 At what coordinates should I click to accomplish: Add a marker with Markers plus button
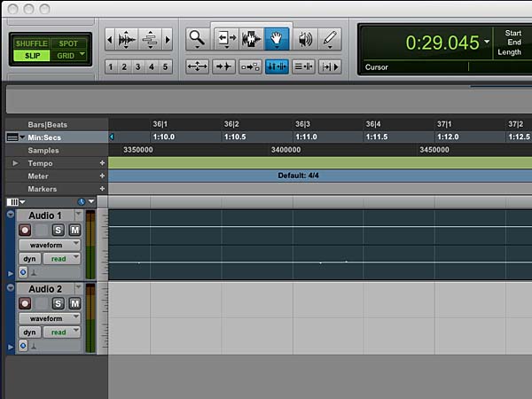102,189
